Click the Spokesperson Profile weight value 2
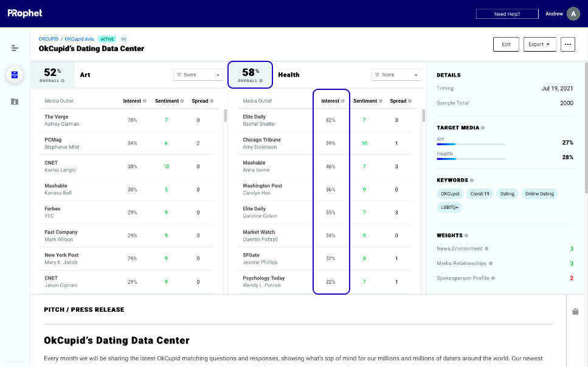 pyautogui.click(x=572, y=278)
